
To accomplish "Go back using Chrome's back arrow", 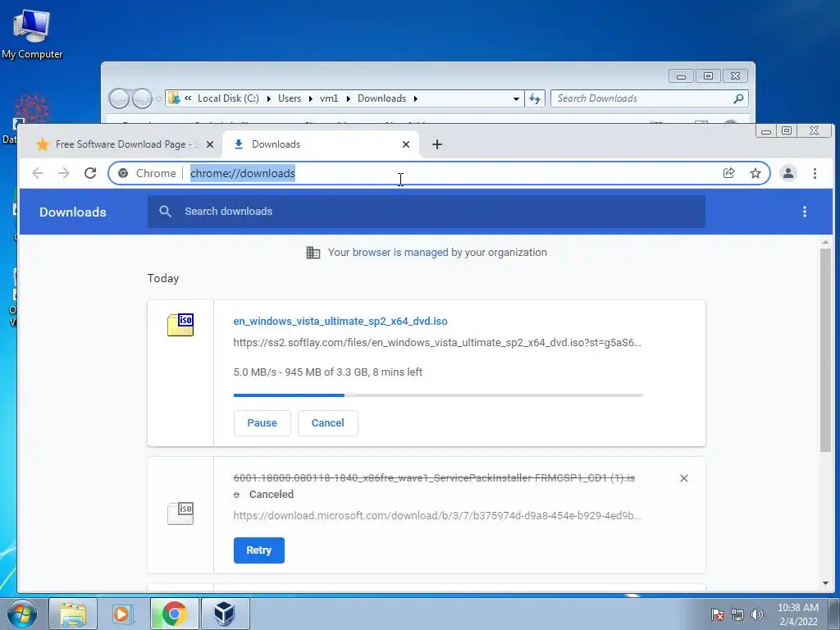I will [x=38, y=173].
